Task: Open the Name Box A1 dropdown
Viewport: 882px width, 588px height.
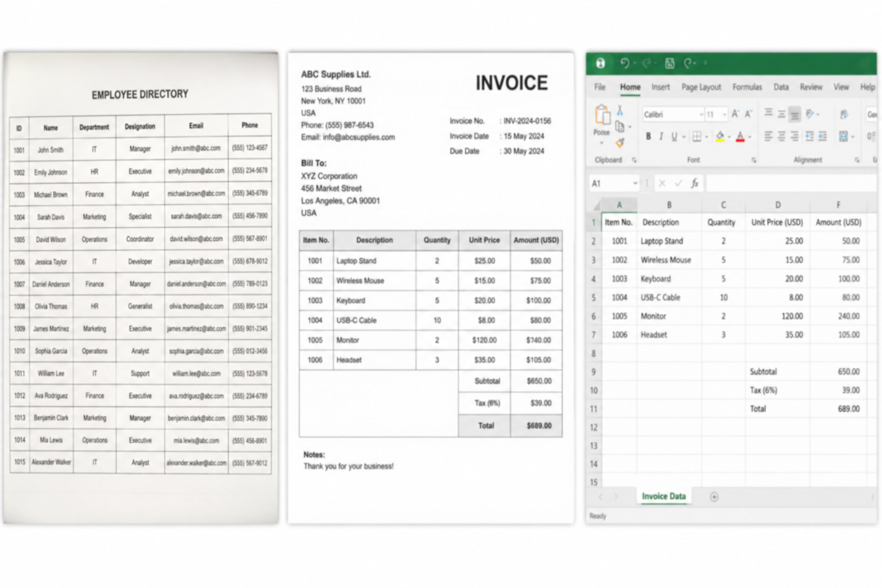Action: [x=635, y=183]
